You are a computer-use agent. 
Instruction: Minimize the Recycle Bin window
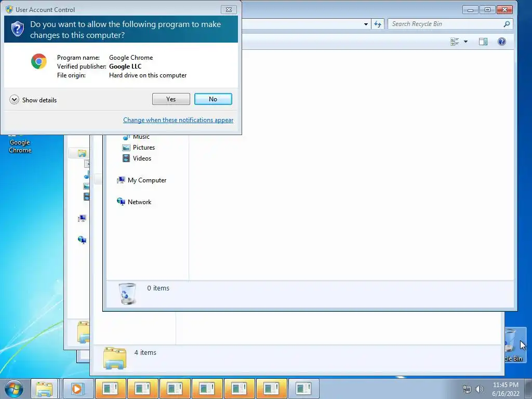click(470, 10)
